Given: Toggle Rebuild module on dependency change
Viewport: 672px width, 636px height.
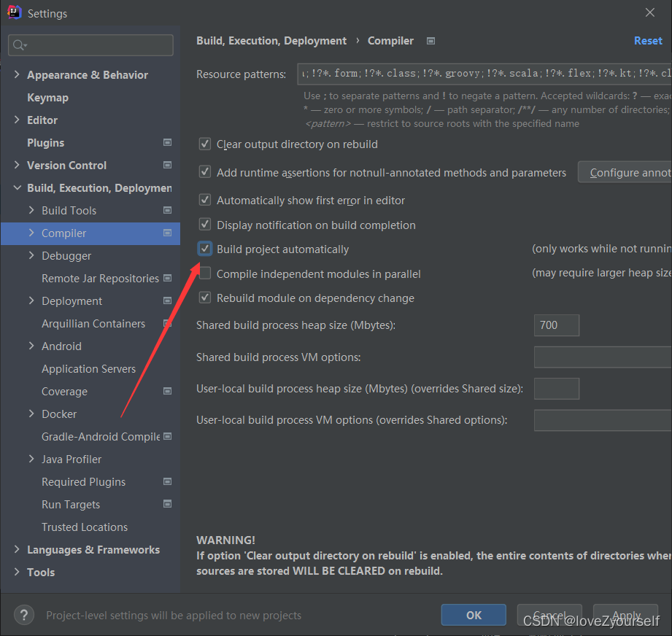Looking at the screenshot, I should (205, 298).
